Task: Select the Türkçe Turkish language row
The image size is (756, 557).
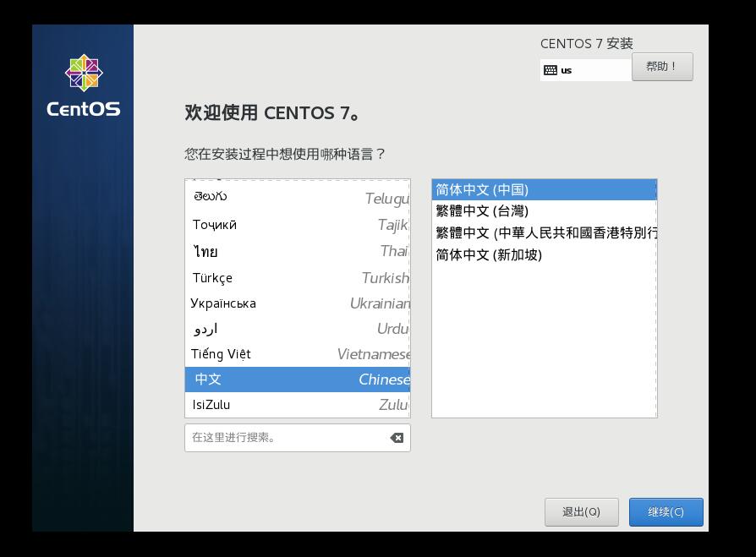Action: [298, 277]
